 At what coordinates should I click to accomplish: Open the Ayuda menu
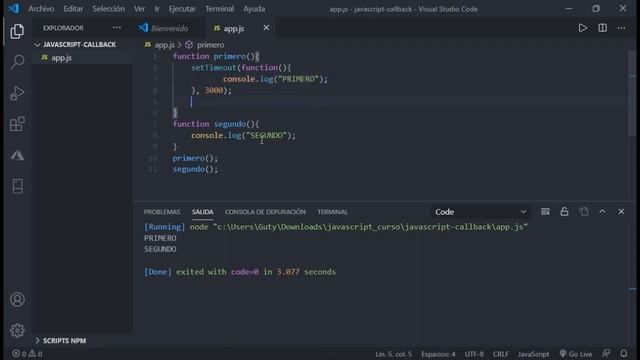pyautogui.click(x=254, y=9)
